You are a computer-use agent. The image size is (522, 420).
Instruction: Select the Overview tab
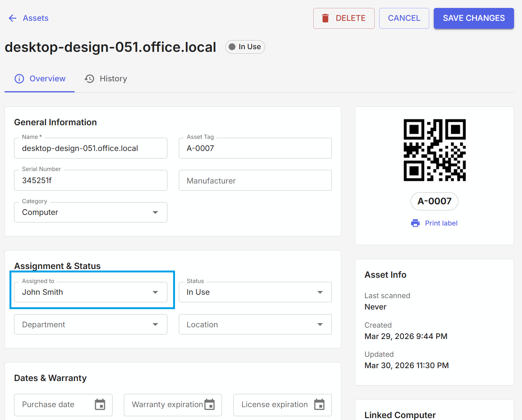[x=40, y=79]
